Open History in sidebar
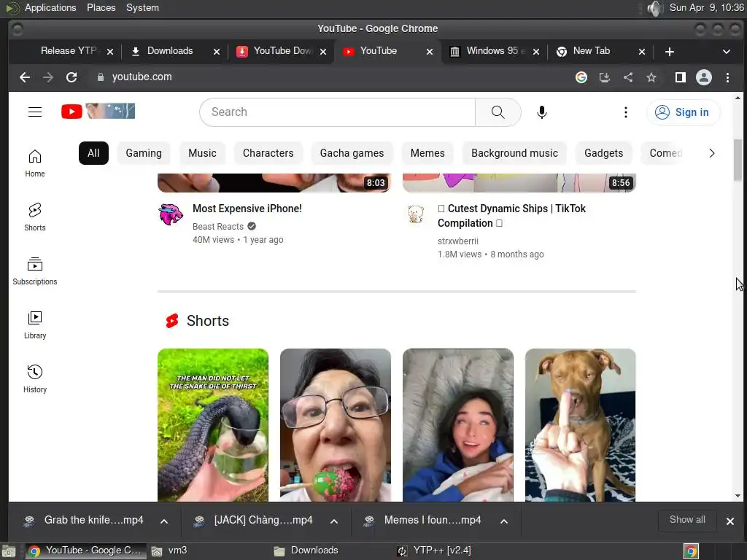 point(35,378)
